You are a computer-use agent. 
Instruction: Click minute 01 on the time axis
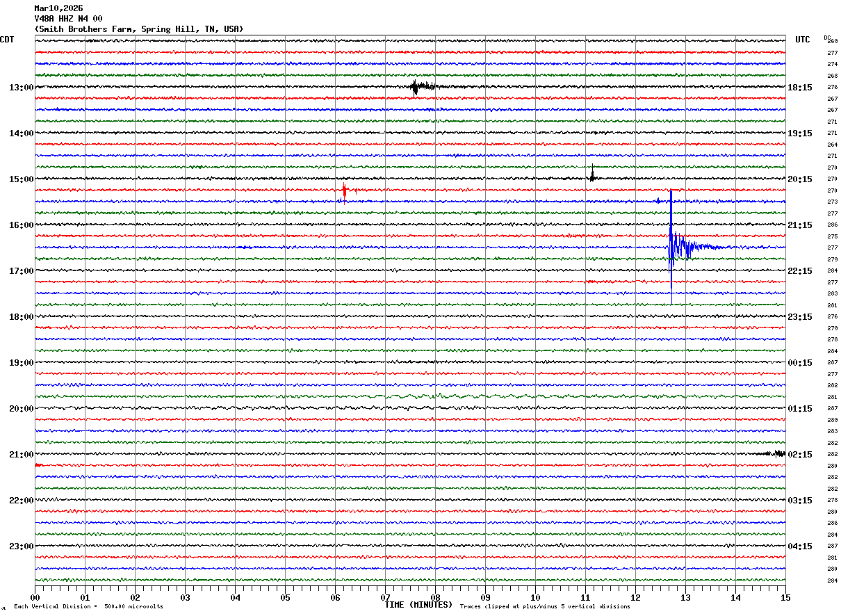pos(85,597)
